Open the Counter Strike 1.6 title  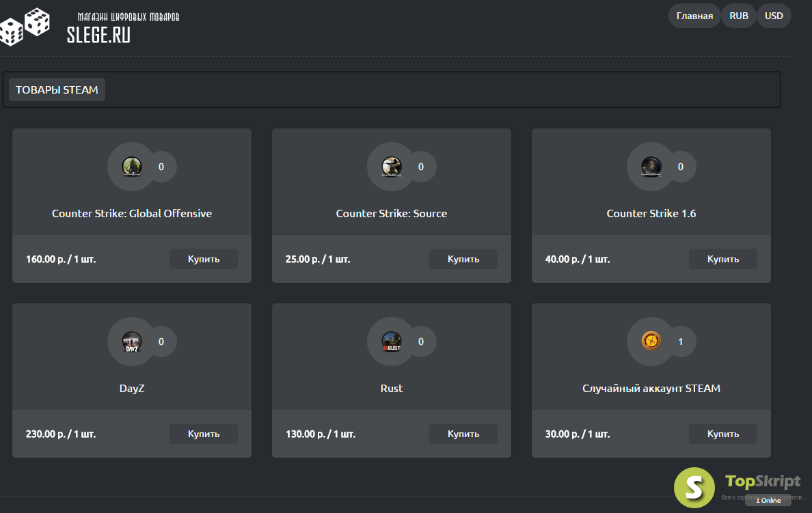pyautogui.click(x=651, y=213)
